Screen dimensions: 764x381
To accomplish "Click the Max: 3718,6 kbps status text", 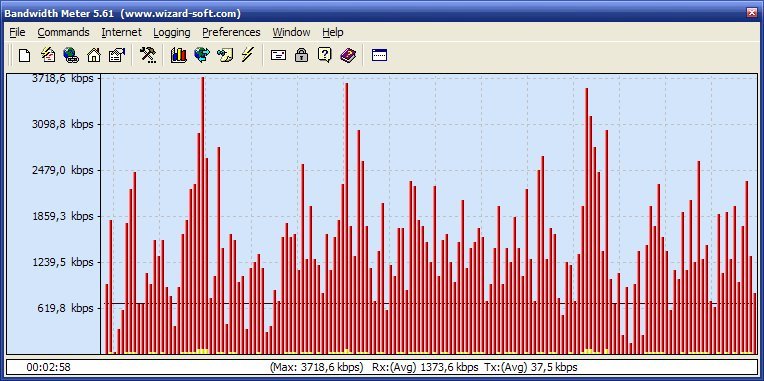I will tap(316, 367).
